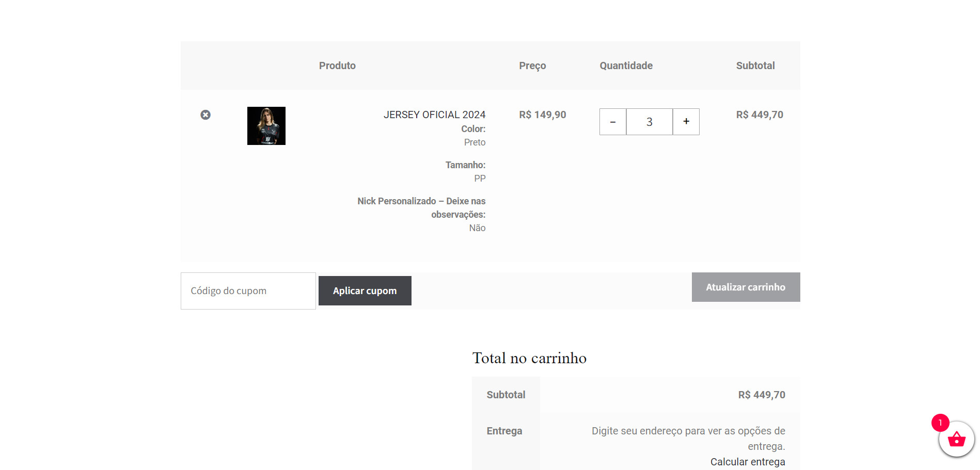Click the cart totals R$ 449,70 amount
980x470 pixels.
tap(761, 395)
